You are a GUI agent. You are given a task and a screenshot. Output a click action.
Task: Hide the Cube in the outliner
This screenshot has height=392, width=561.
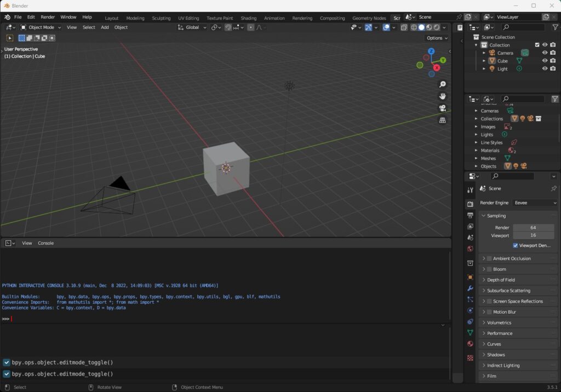[545, 61]
